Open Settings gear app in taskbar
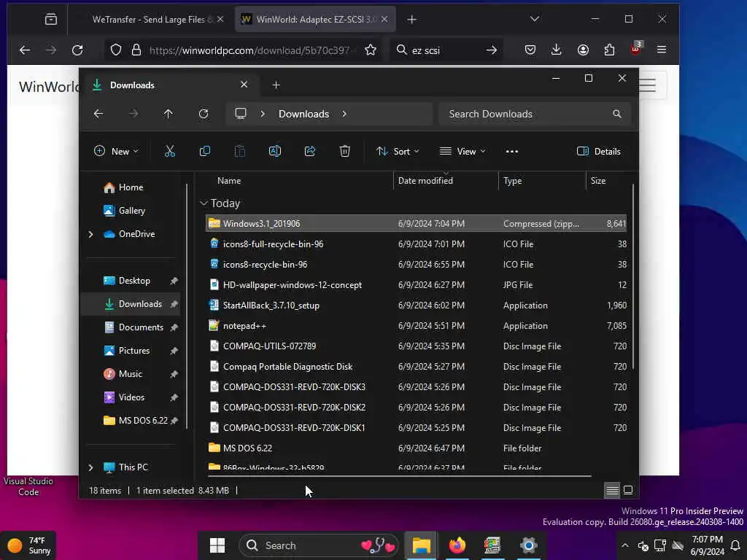This screenshot has height=560, width=747. [528, 545]
